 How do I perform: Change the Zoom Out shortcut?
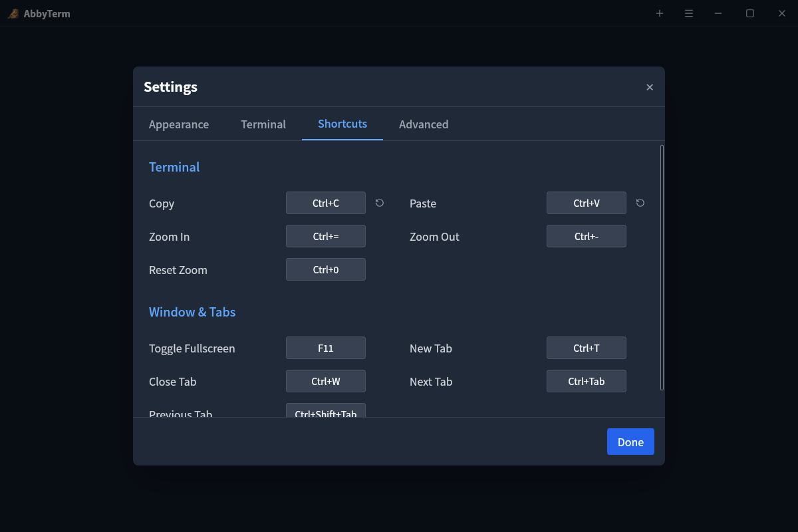pos(586,236)
